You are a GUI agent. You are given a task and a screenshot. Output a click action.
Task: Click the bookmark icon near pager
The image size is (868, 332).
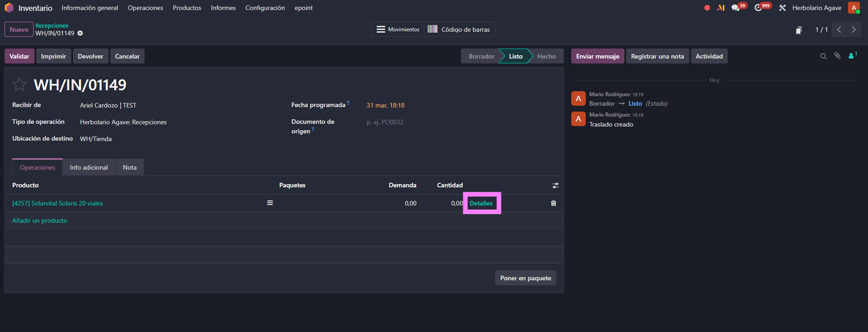click(x=799, y=30)
